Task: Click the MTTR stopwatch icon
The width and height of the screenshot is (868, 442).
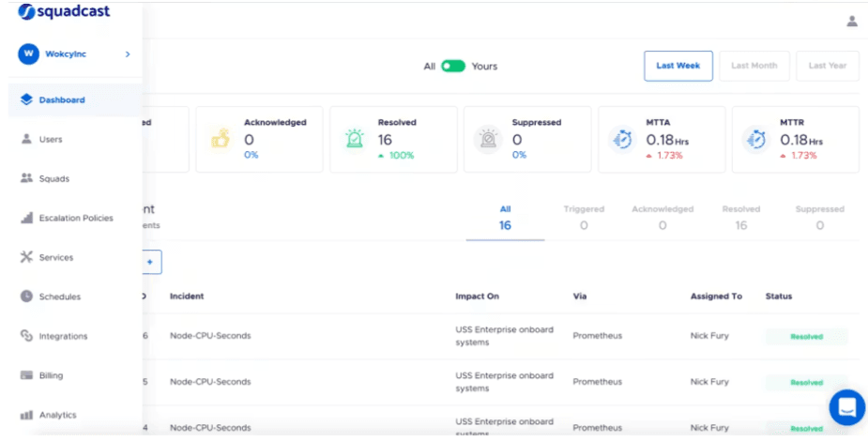Action: pyautogui.click(x=755, y=139)
